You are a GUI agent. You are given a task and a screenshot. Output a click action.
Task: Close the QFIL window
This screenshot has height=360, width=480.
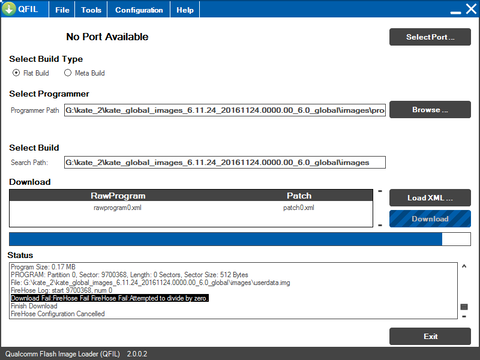[x=471, y=9]
